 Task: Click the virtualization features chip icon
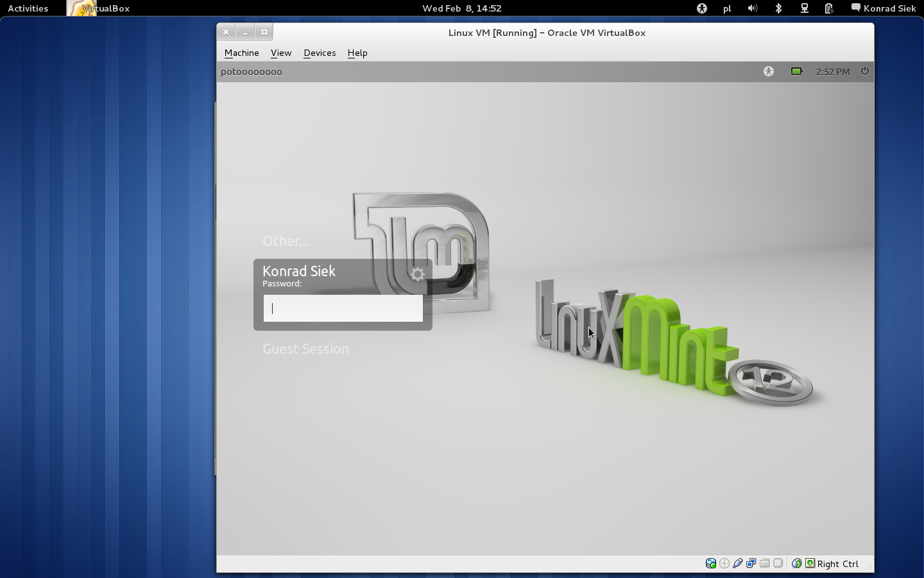[778, 563]
